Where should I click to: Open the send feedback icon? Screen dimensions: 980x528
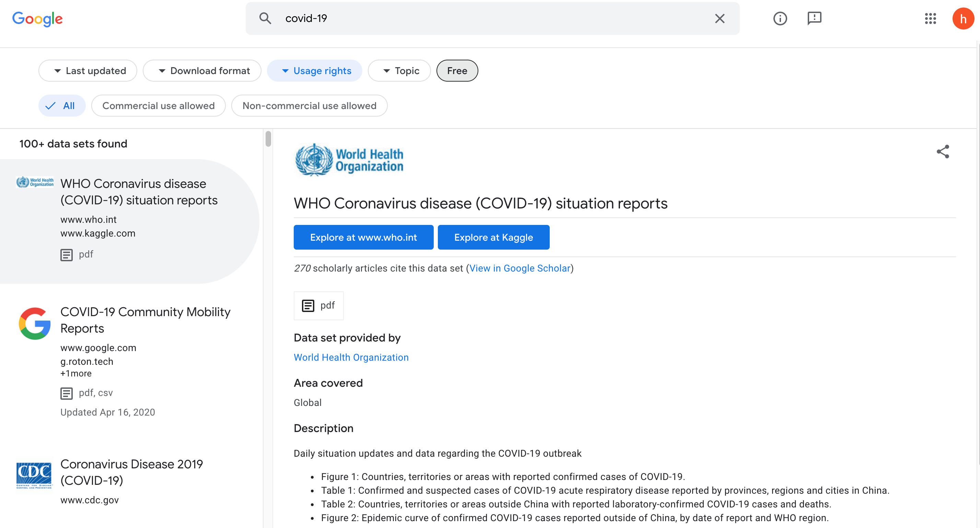[x=814, y=18]
